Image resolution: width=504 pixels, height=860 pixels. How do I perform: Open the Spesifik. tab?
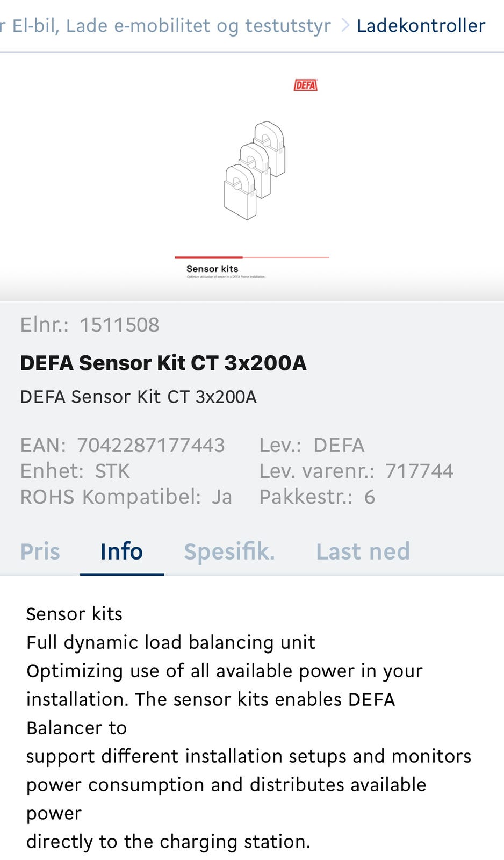229,551
